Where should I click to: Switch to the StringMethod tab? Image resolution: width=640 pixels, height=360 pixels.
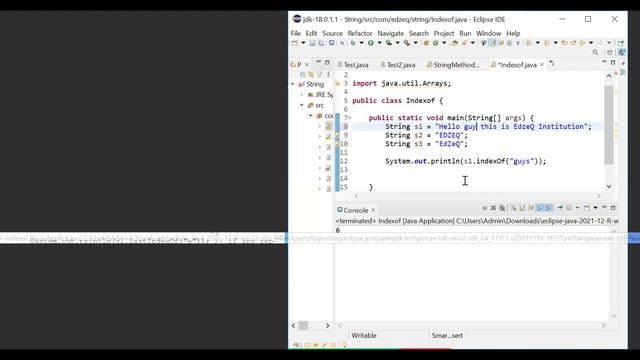coord(454,64)
